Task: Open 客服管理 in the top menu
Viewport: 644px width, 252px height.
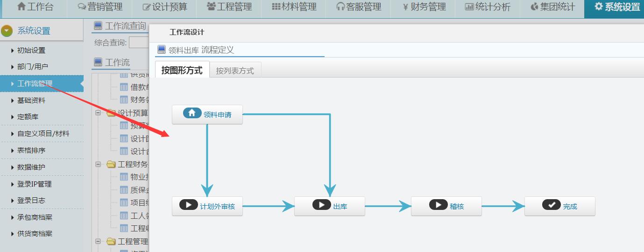Action: coord(359,7)
